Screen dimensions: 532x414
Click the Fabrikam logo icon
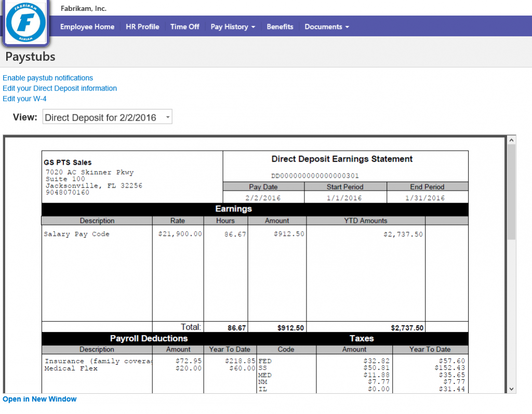click(x=26, y=22)
